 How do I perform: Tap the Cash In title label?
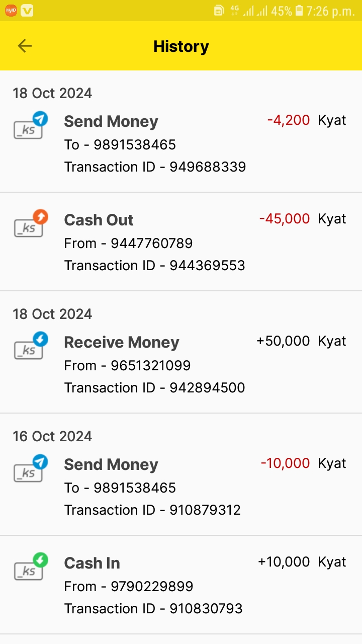click(x=92, y=563)
